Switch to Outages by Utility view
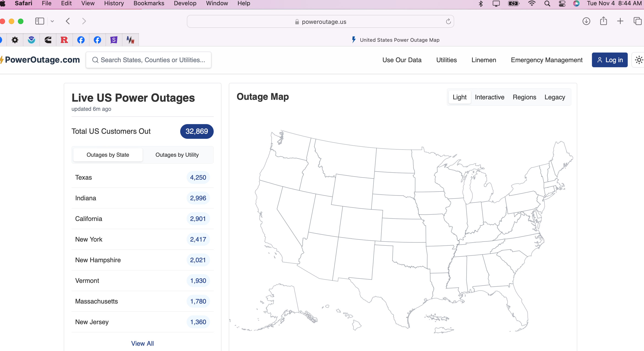Screen dimensions: 644x351 177,155
